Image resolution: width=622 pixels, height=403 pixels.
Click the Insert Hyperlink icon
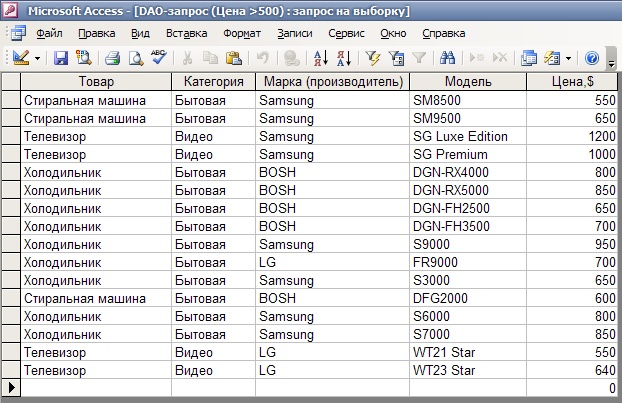click(x=292, y=58)
